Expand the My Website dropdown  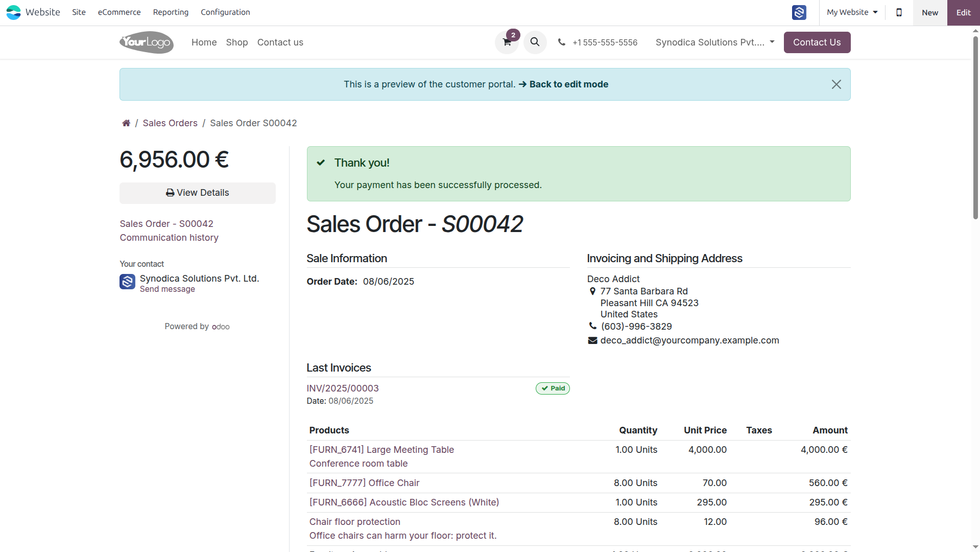click(852, 12)
